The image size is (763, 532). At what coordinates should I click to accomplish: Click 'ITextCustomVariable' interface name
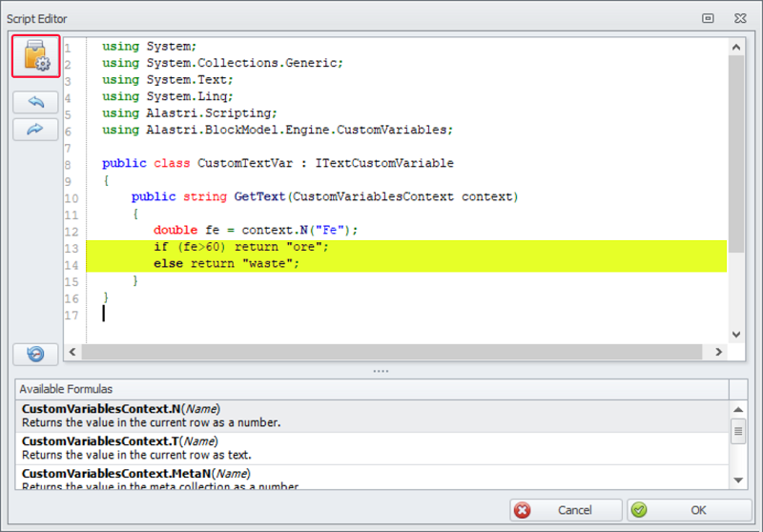(x=384, y=163)
